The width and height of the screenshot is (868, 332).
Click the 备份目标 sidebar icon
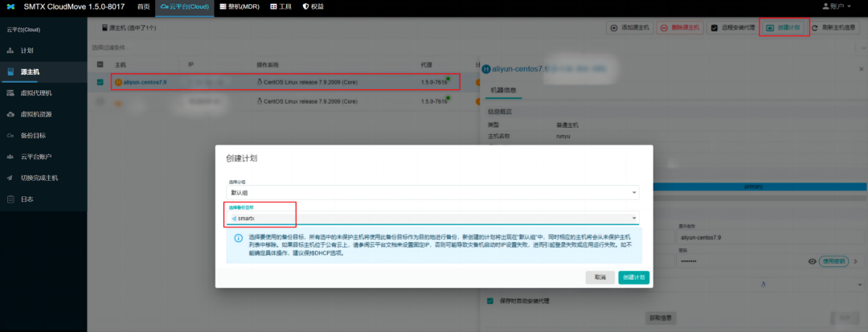click(10, 136)
